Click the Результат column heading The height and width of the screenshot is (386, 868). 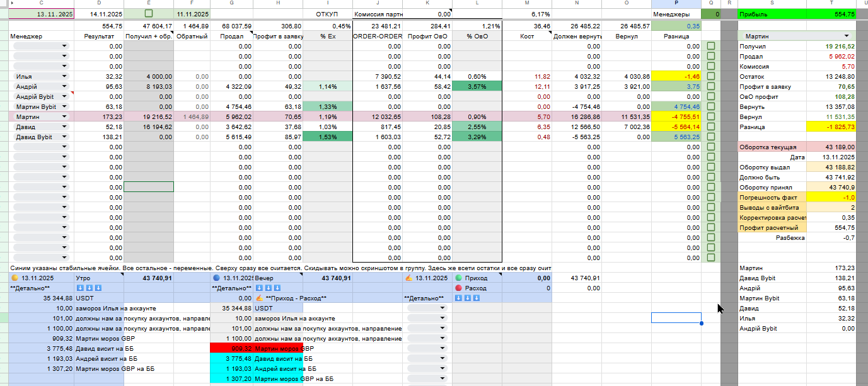(99, 37)
